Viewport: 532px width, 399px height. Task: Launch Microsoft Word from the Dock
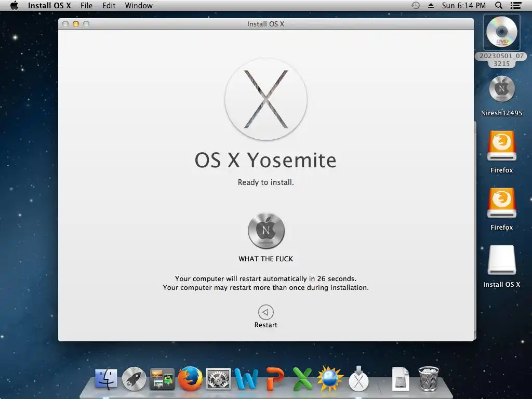[x=246, y=379]
